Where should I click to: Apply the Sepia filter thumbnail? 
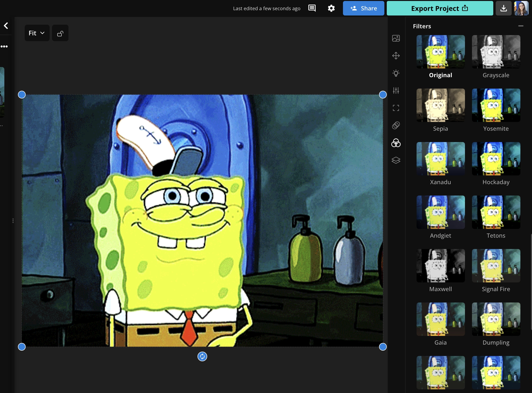click(440, 105)
